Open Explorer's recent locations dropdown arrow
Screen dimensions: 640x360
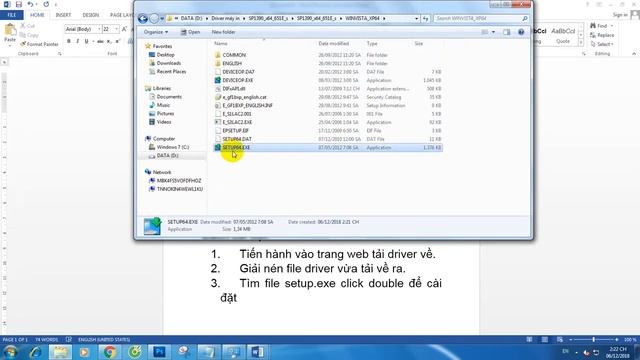click(x=162, y=18)
